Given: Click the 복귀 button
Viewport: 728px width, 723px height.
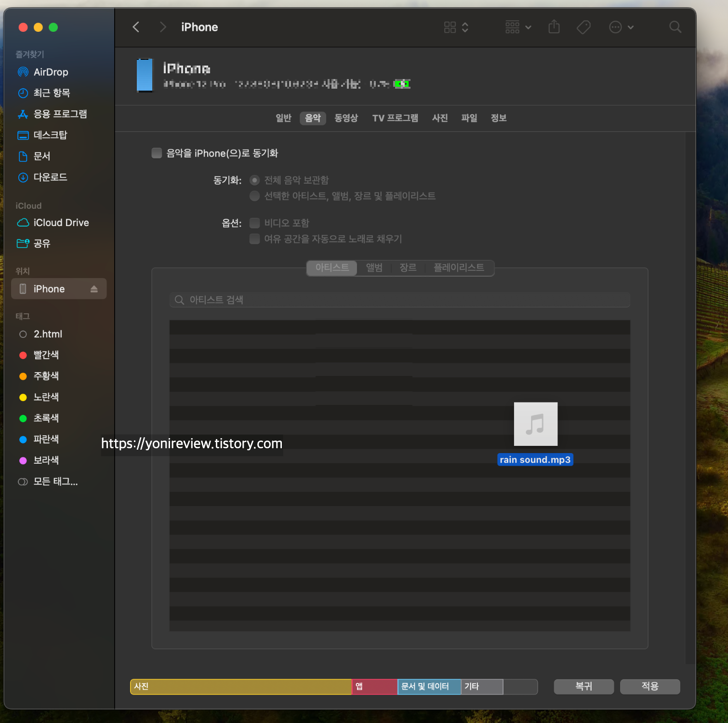Looking at the screenshot, I should 584,686.
